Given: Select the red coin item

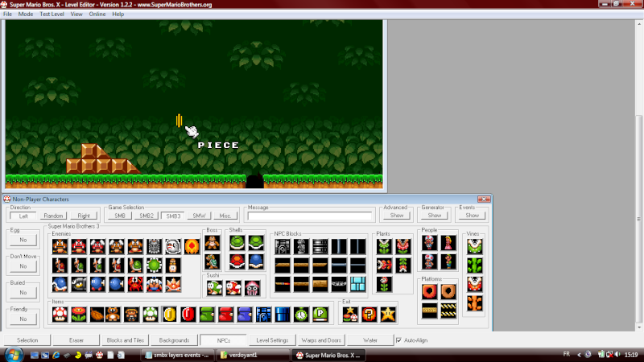Looking at the screenshot, I should point(188,315).
